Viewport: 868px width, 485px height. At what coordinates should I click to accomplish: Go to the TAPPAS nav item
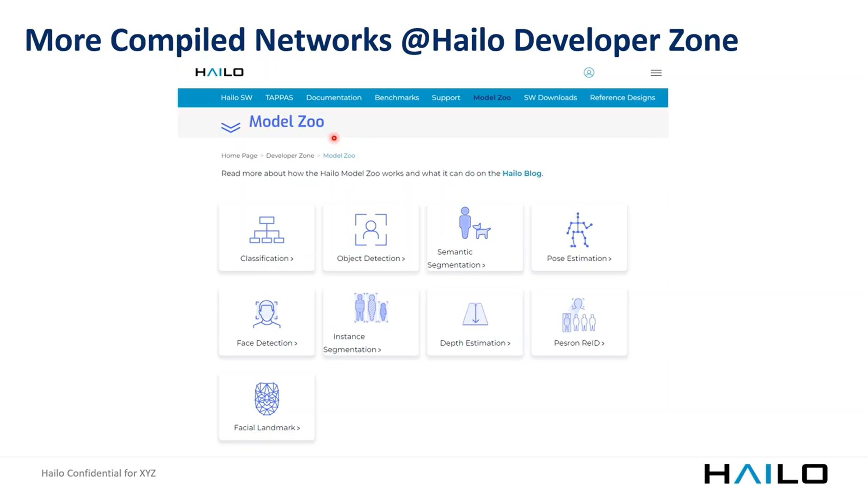279,98
